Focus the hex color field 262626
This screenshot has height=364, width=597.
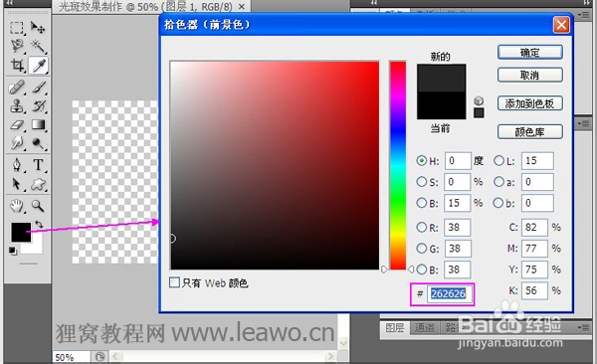[449, 293]
